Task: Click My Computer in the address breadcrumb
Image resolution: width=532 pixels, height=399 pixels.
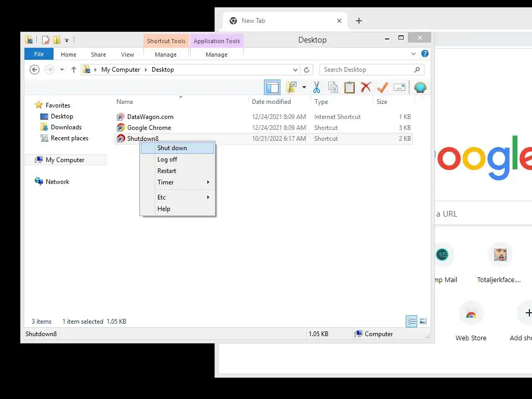Action: coord(121,70)
